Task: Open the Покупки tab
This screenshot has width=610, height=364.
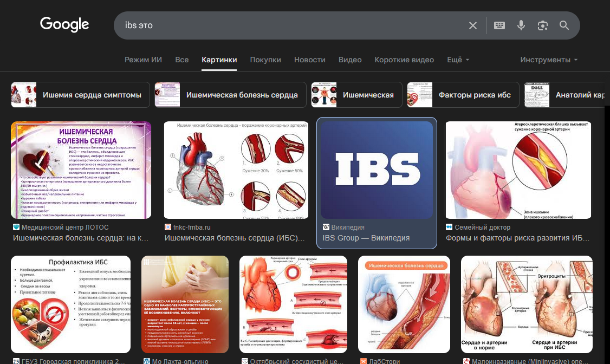Action: (265, 60)
